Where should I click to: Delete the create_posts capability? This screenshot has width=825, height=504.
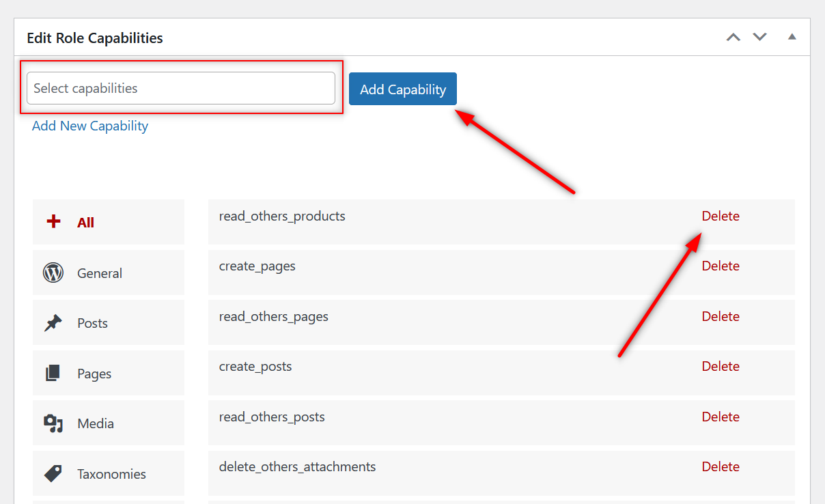(721, 366)
